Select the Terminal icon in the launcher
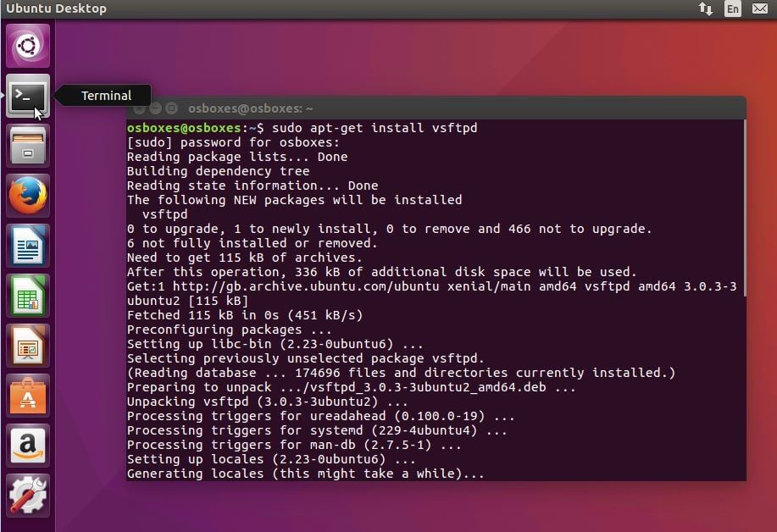 point(26,96)
